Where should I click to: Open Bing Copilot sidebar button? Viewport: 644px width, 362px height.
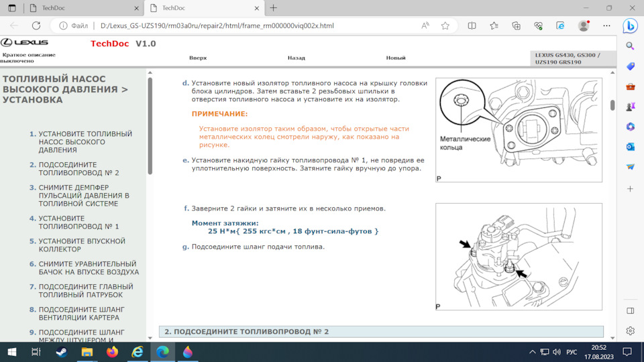(x=631, y=26)
